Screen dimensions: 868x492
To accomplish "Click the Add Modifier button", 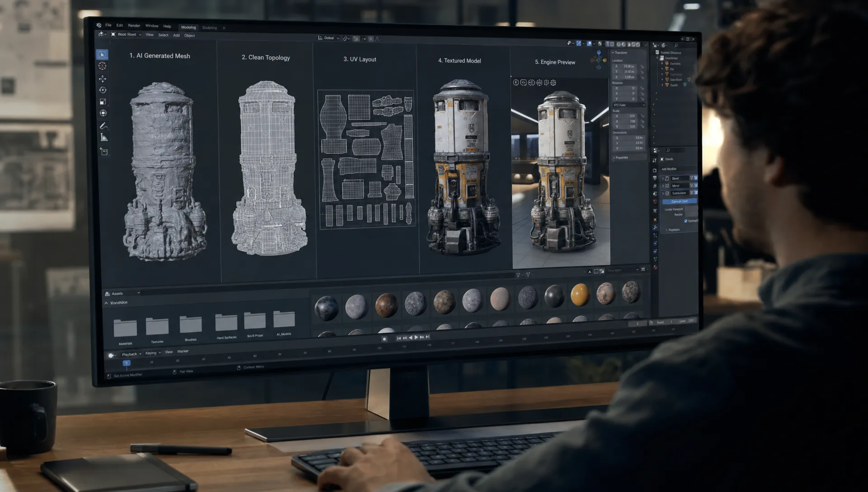I will pos(680,169).
